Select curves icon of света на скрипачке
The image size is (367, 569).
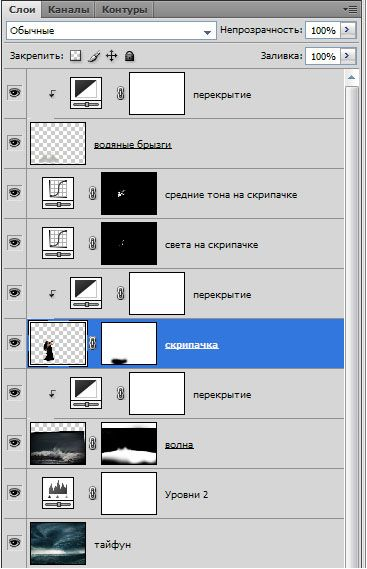(58, 243)
